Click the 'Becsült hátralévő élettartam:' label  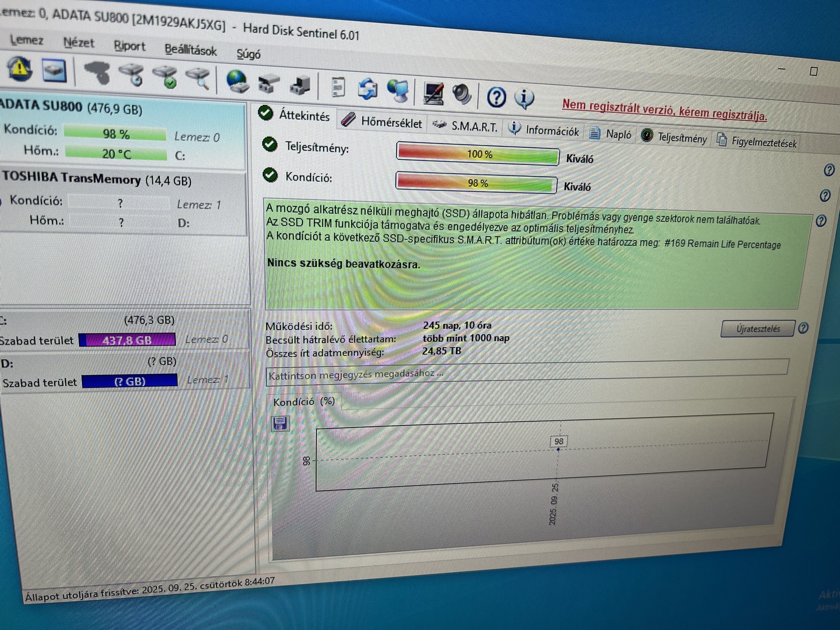tap(331, 340)
